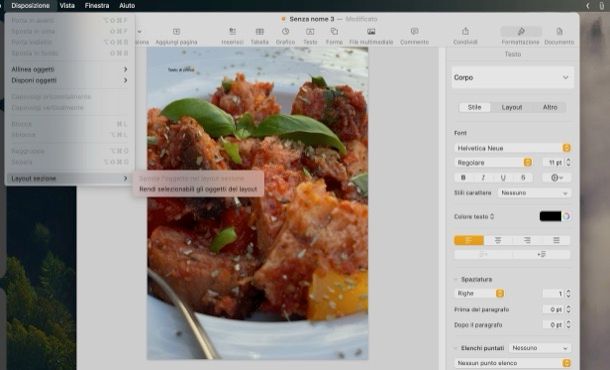Insert a table with Tabella icon
The image size is (610, 370).
[259, 32]
